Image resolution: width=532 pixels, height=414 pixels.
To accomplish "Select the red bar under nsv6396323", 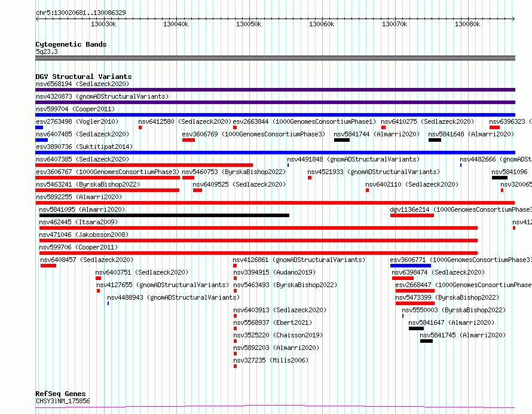I will point(495,127).
